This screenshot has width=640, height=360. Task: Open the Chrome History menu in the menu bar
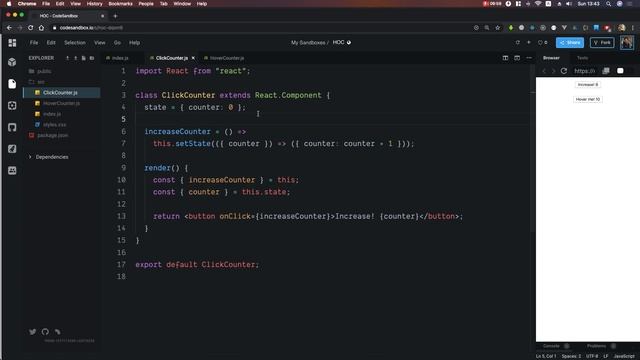point(95,4)
